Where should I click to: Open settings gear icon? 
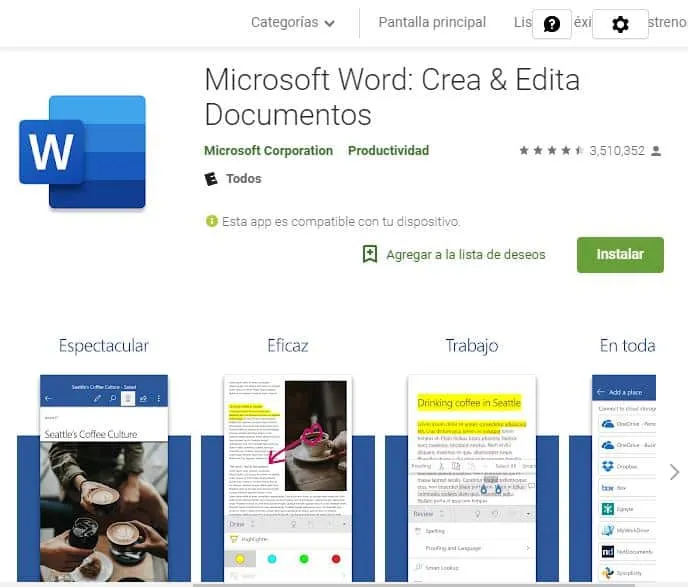(620, 24)
